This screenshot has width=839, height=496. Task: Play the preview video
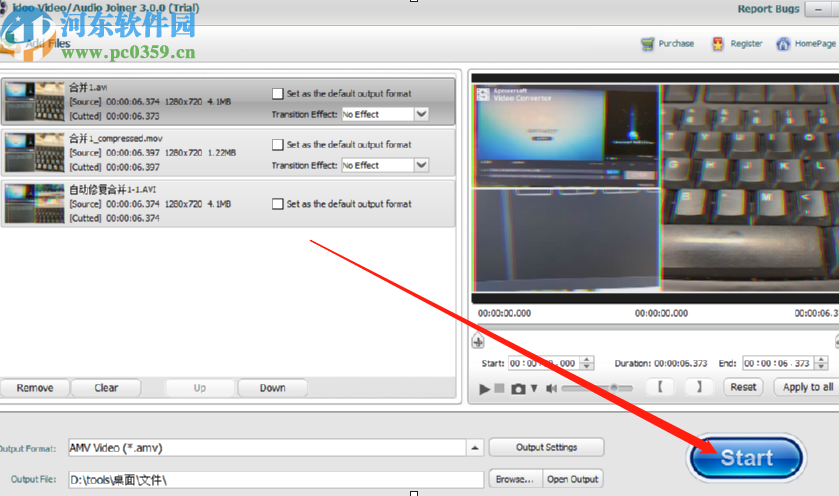point(484,389)
